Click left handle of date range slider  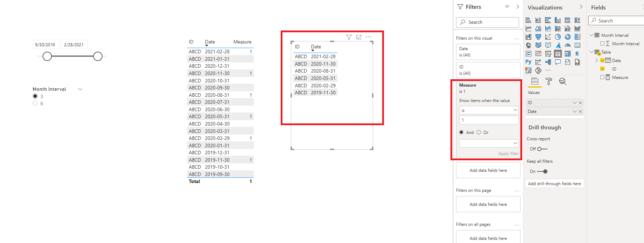coord(47,56)
